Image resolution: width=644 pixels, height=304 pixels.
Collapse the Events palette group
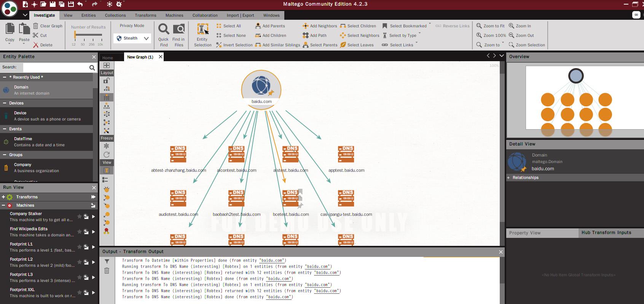[x=5, y=129]
